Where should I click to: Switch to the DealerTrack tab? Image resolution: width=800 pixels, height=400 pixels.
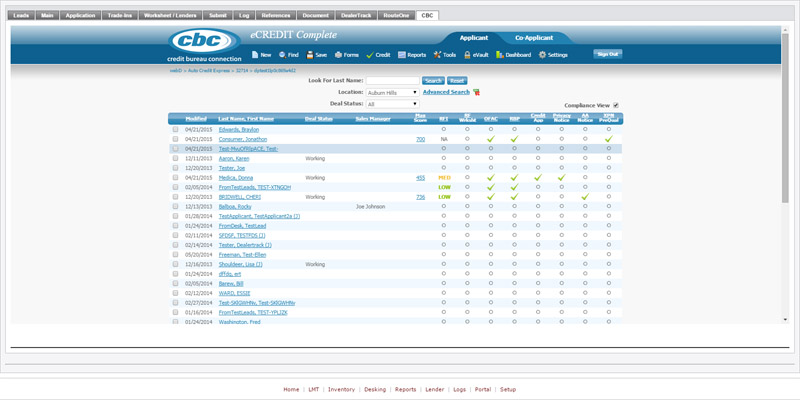pyautogui.click(x=356, y=15)
